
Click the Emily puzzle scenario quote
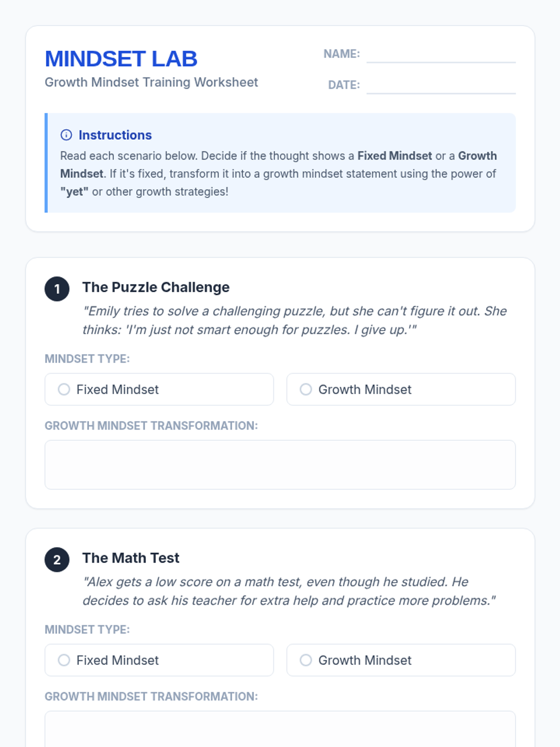[x=294, y=320]
